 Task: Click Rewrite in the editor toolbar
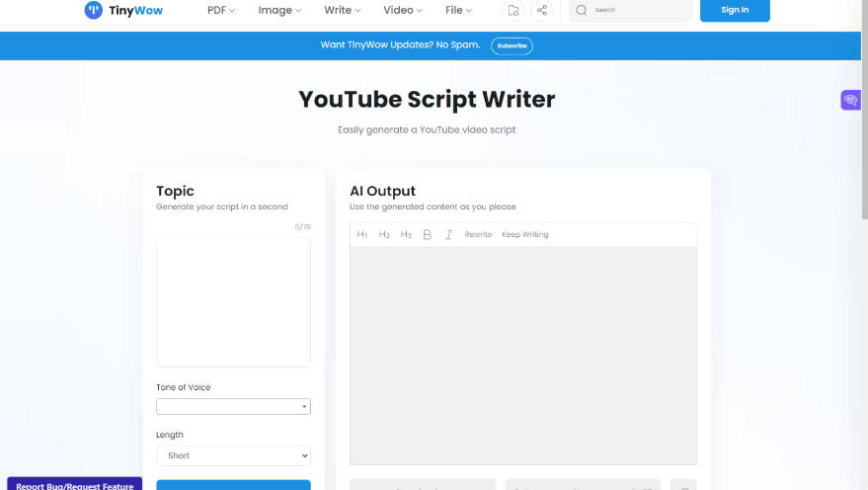[478, 235]
